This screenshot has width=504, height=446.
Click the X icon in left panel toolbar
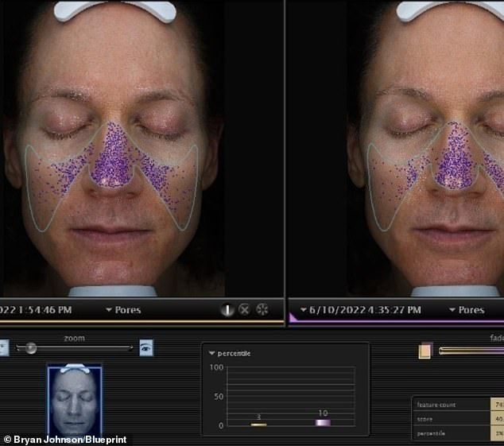(245, 309)
